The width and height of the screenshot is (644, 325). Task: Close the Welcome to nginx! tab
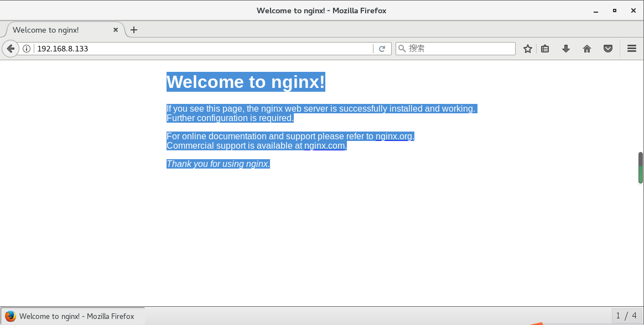(x=116, y=29)
